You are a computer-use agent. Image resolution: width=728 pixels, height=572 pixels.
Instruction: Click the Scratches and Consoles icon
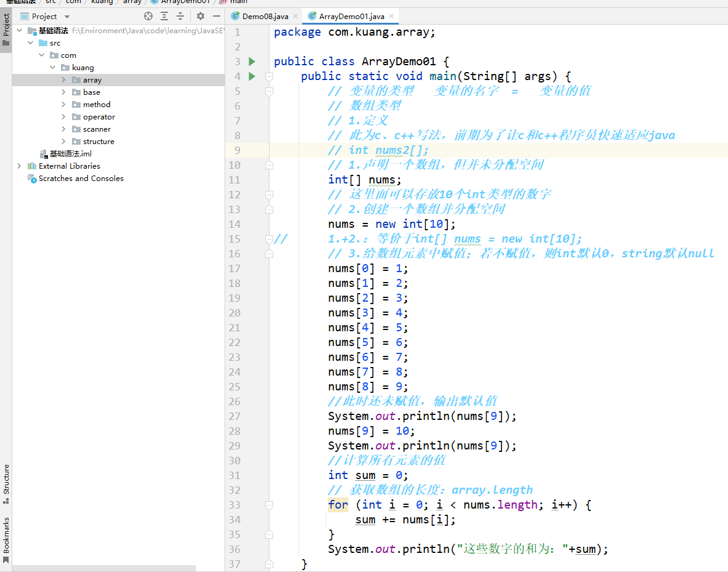click(31, 179)
